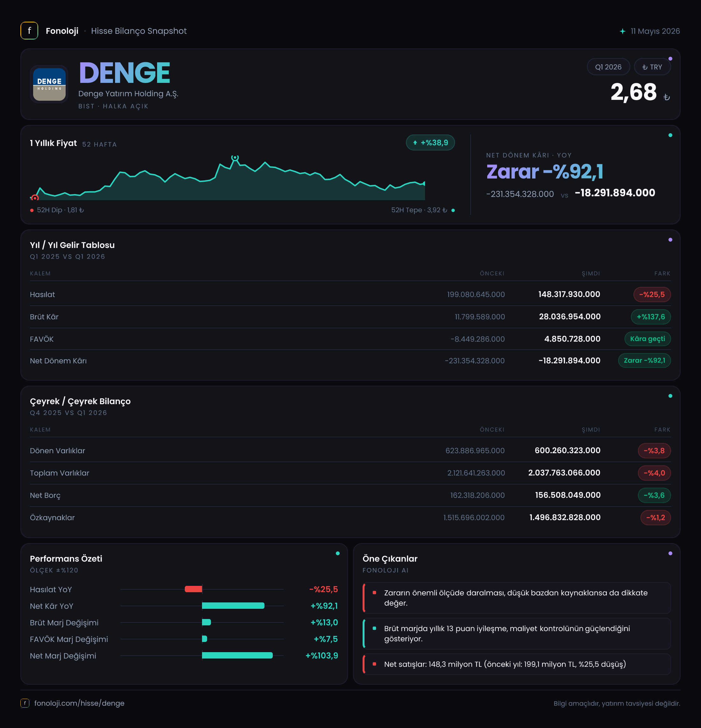This screenshot has width=701, height=728.
Task: Click the Net Kâr YoY performance bar
Action: (x=233, y=606)
